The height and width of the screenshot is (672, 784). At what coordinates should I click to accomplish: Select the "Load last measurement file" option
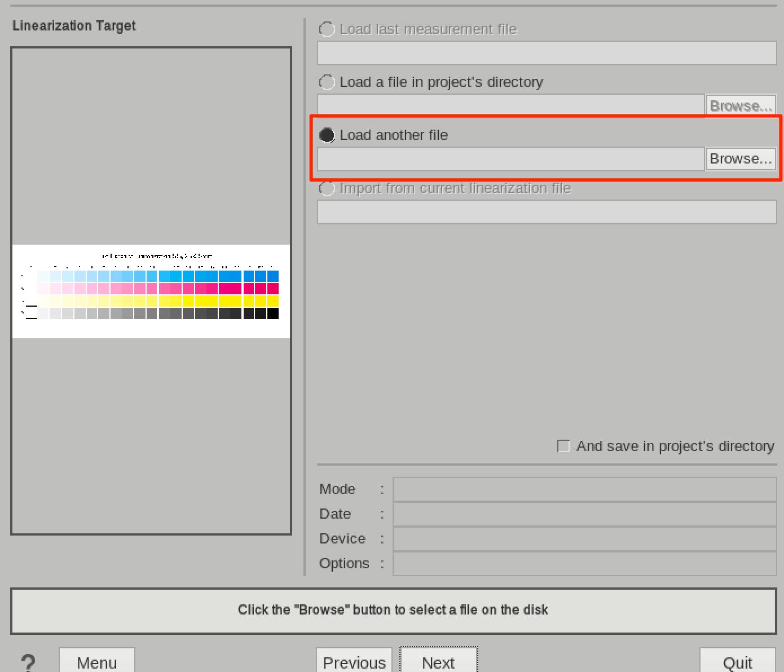(327, 29)
